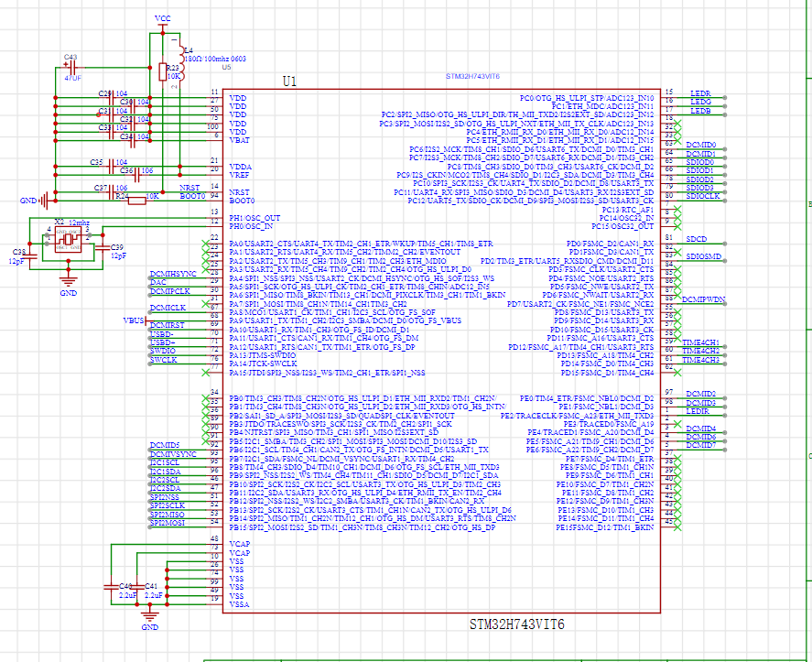Click the U1 designator label
The image size is (812, 662).
[289, 81]
